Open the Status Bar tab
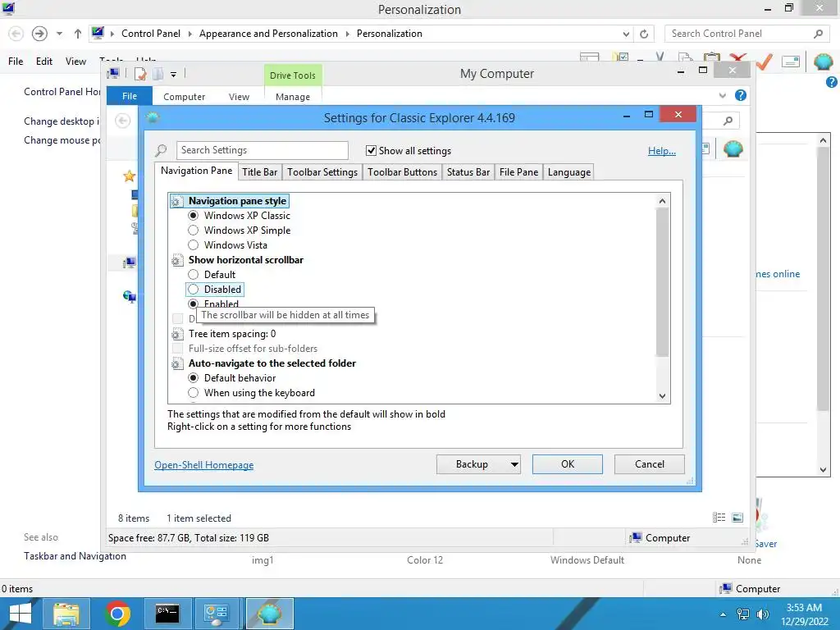Screen dimensions: 840x630 pos(468,172)
